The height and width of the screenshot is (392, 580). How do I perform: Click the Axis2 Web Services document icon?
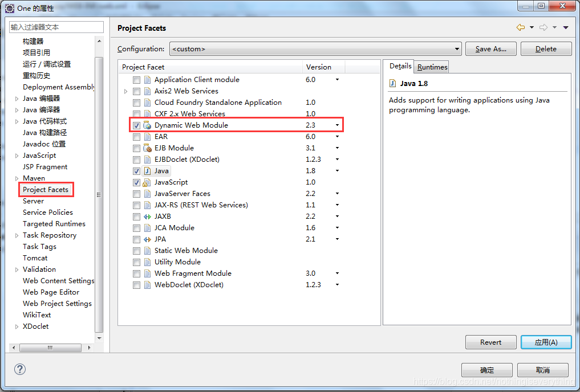tap(147, 91)
